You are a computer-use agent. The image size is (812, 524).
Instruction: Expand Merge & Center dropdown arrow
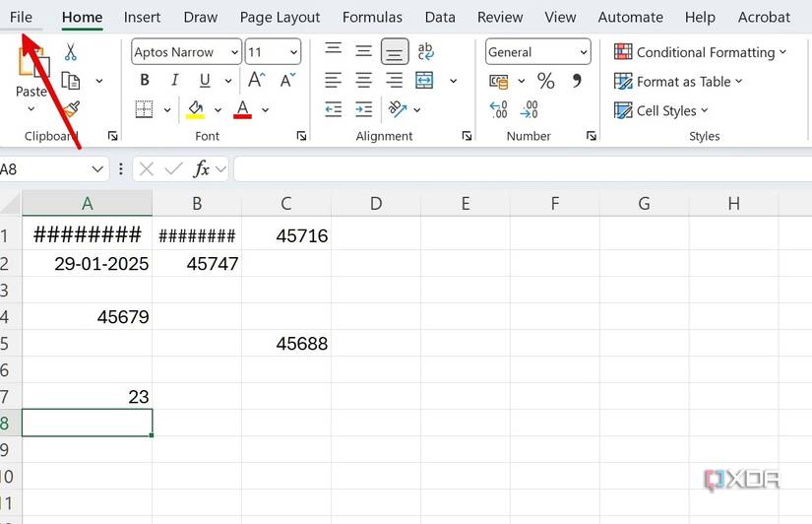[x=453, y=81]
